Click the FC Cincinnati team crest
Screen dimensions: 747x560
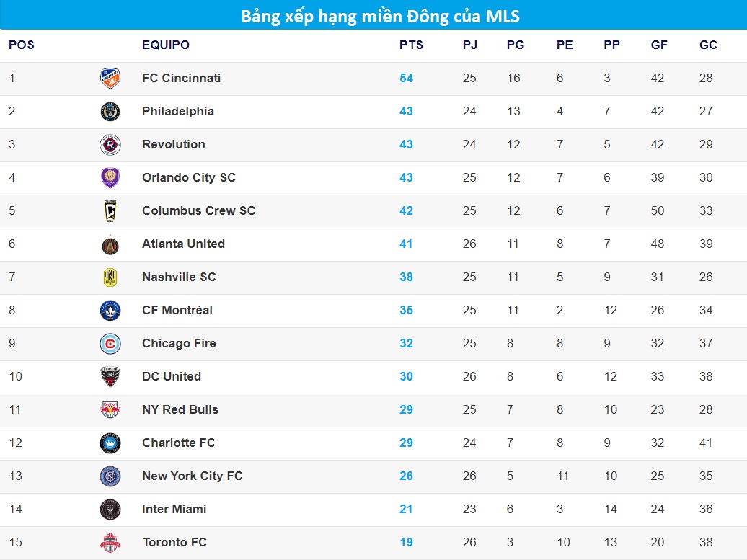[x=110, y=78]
